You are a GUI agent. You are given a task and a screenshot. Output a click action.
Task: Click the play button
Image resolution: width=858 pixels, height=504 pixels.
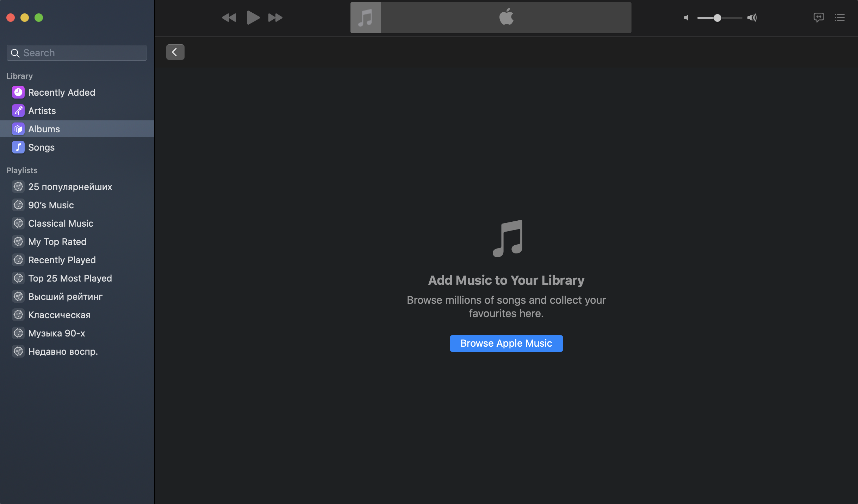pyautogui.click(x=253, y=18)
